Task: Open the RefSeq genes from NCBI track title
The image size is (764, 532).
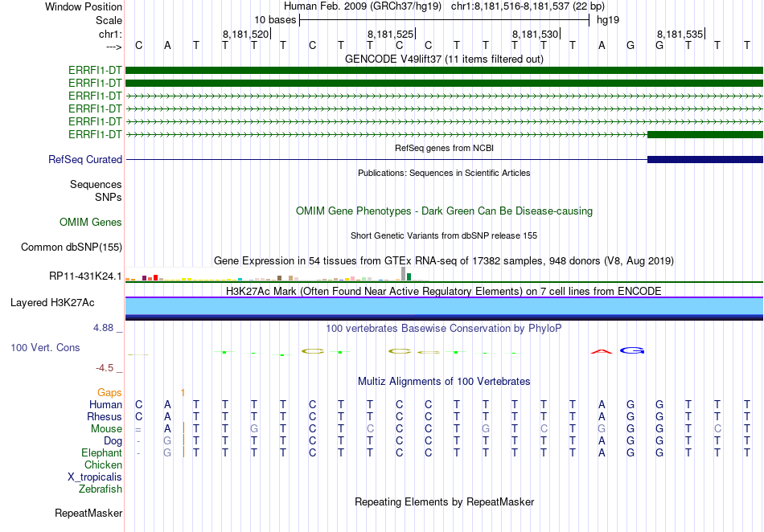Action: tap(444, 148)
